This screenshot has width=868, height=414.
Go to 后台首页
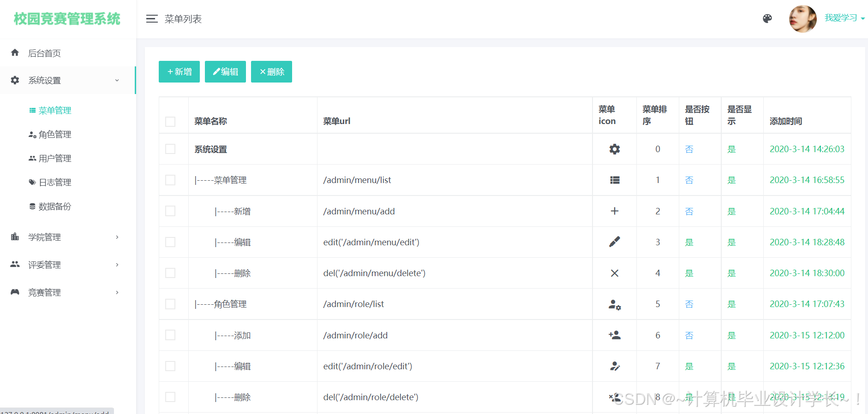pyautogui.click(x=44, y=53)
